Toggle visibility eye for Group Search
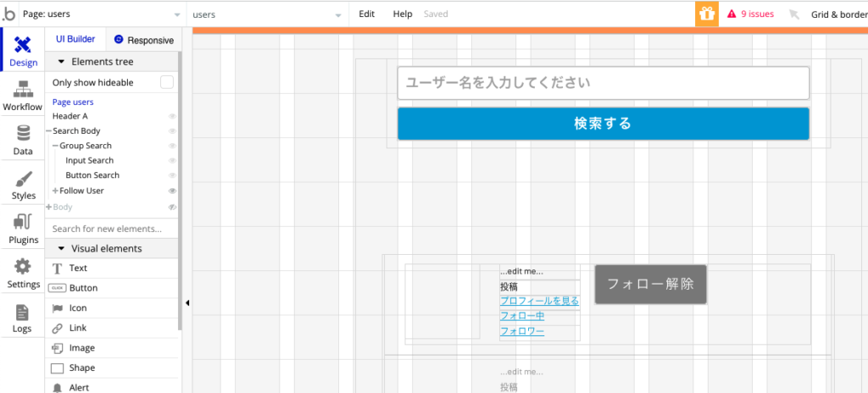The width and height of the screenshot is (868, 393). tap(172, 146)
